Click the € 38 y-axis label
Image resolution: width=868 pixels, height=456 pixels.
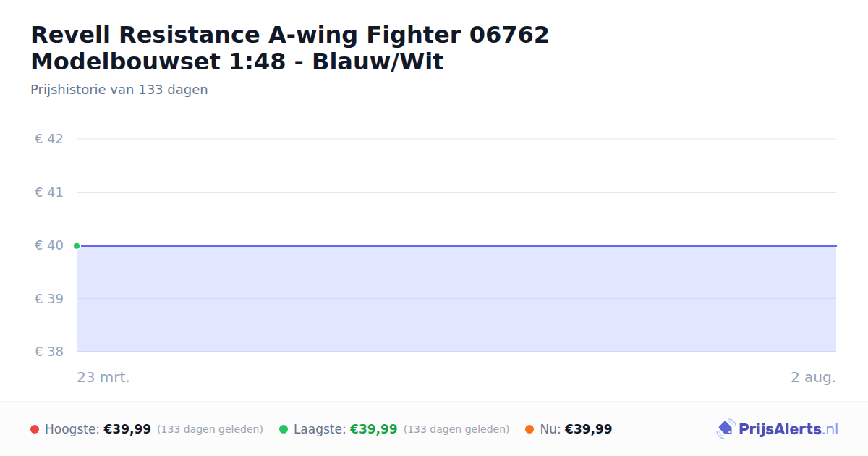(x=48, y=352)
